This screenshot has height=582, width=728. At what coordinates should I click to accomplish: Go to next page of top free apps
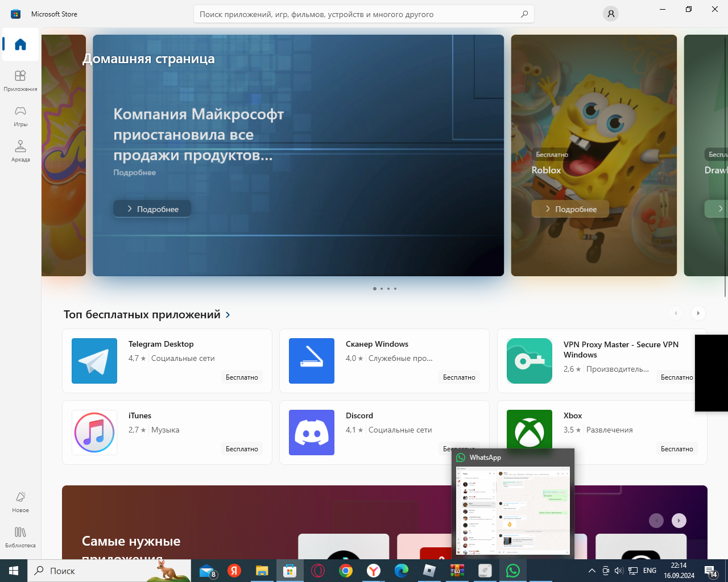698,313
